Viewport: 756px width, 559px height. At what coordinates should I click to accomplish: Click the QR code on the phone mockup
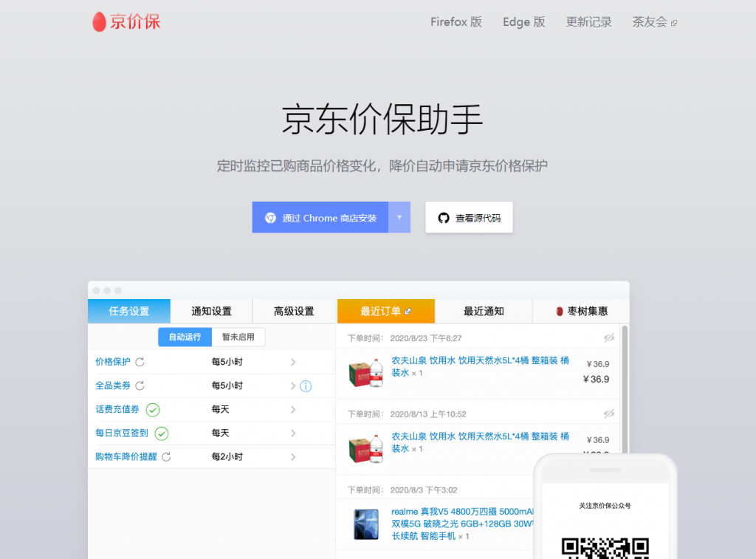tap(605, 549)
